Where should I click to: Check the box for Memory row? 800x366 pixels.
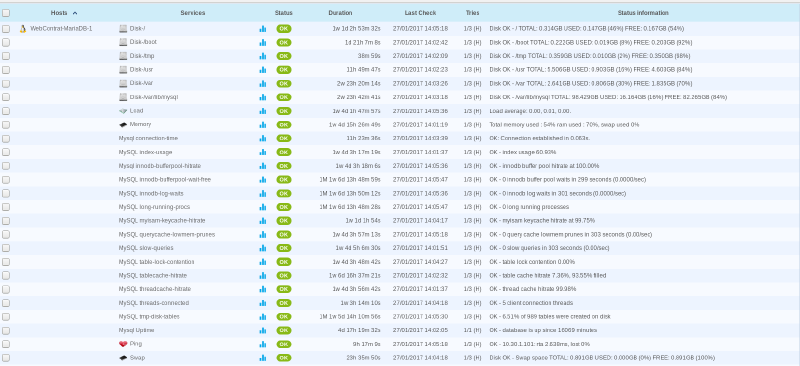(6, 125)
